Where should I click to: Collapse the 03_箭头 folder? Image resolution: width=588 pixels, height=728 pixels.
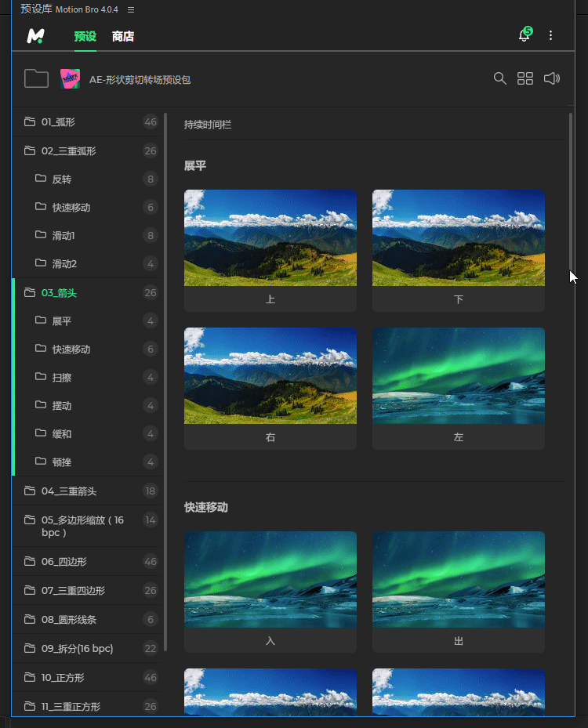coord(87,293)
